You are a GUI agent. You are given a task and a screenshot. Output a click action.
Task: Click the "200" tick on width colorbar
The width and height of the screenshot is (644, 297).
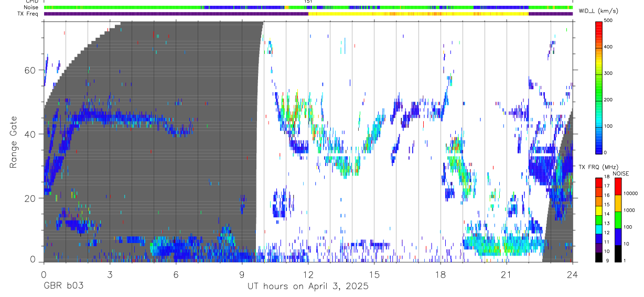608,100
